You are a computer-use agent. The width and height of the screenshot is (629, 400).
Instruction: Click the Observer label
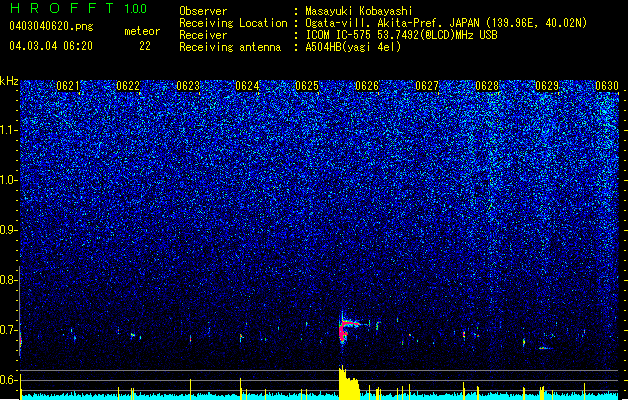click(x=203, y=11)
